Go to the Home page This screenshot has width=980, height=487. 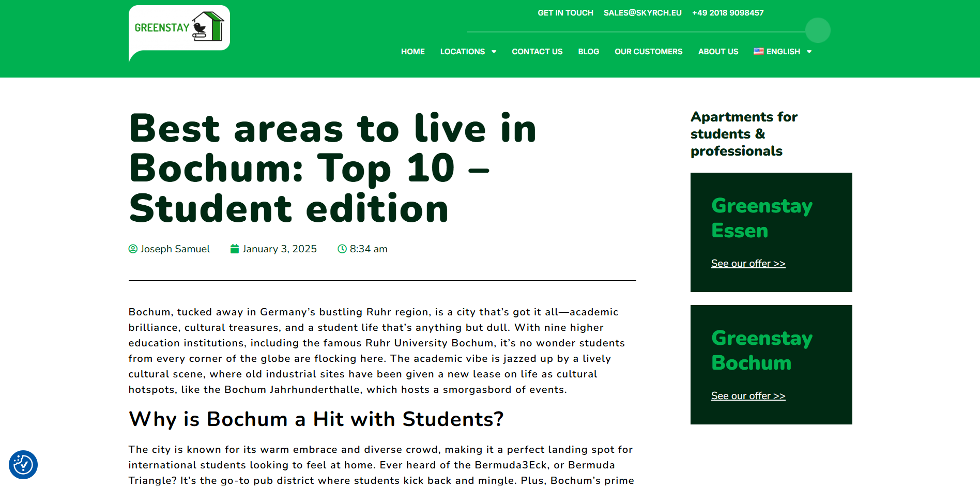pos(412,52)
